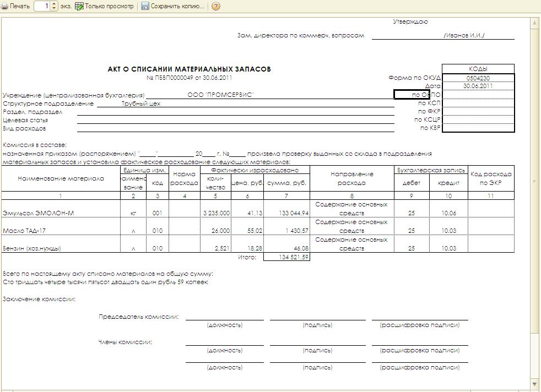Image resolution: width=541 pixels, height=392 pixels.
Task: Click the кредит column header
Action: pyautogui.click(x=448, y=183)
